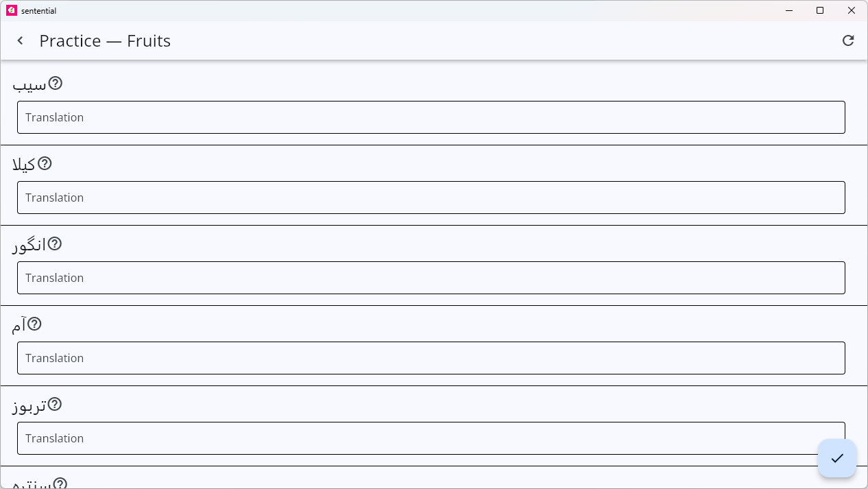The image size is (868, 489).
Task: Click the Urdu word سیب
Action: click(x=29, y=85)
